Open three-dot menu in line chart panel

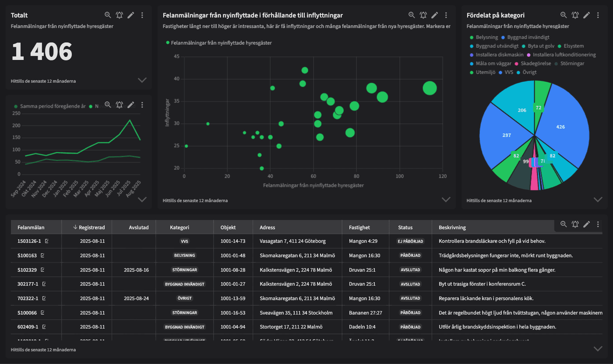[142, 105]
